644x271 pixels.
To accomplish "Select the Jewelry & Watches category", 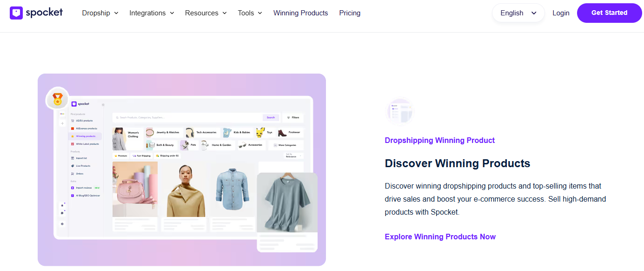I will pyautogui.click(x=164, y=132).
